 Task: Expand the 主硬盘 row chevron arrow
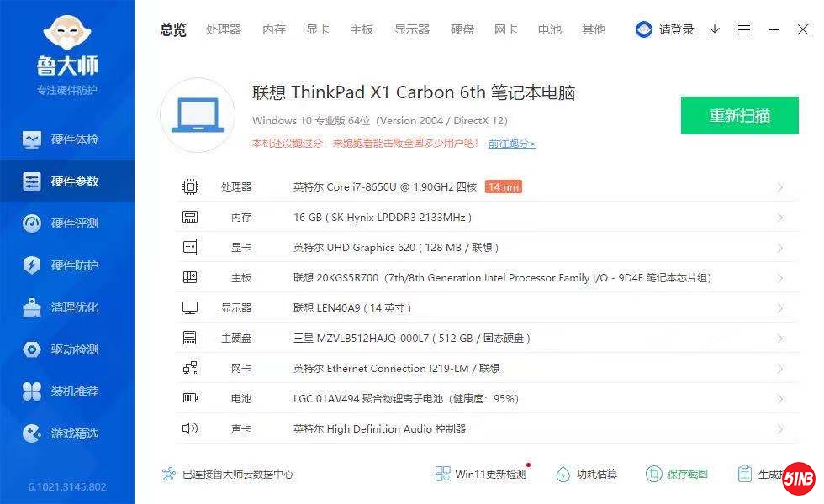[x=780, y=339]
